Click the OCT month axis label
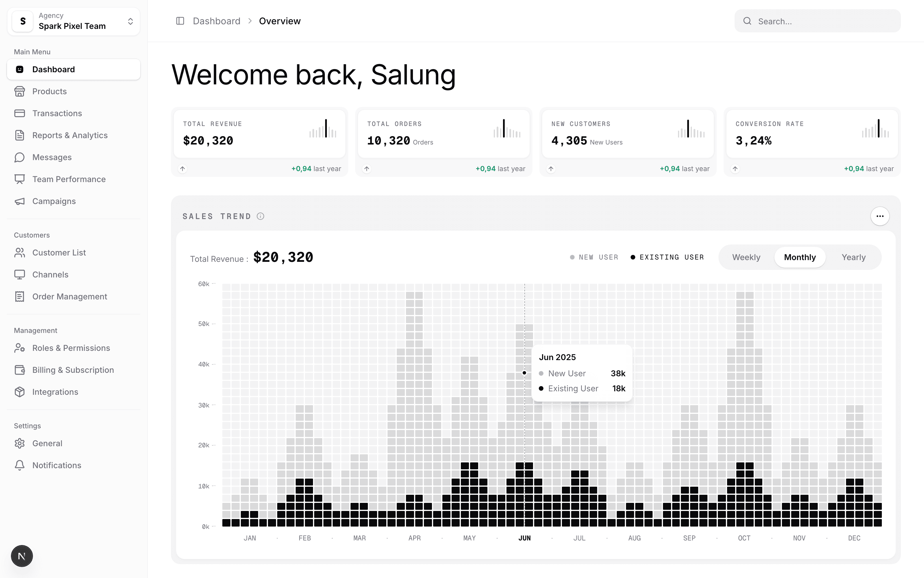 tap(744, 538)
